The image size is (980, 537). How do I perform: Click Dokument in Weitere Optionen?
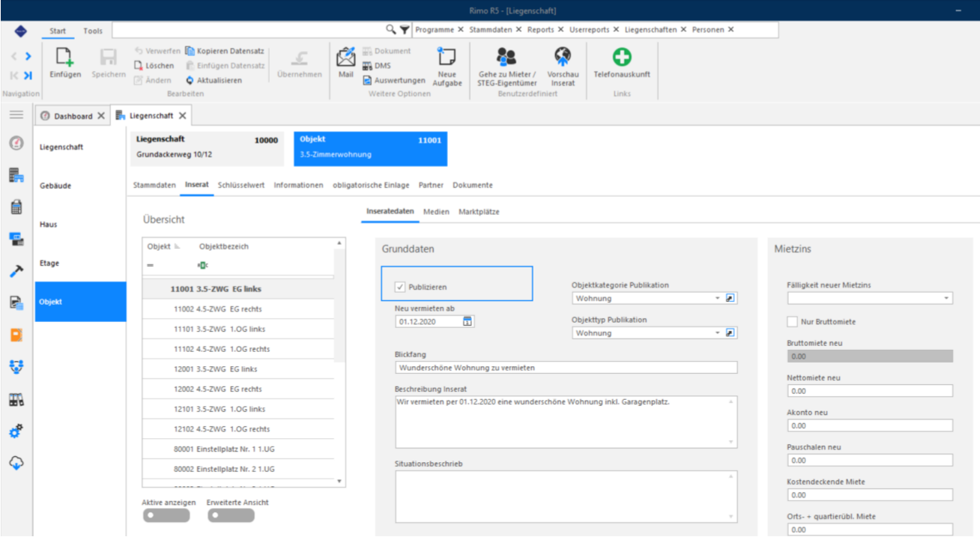(387, 51)
